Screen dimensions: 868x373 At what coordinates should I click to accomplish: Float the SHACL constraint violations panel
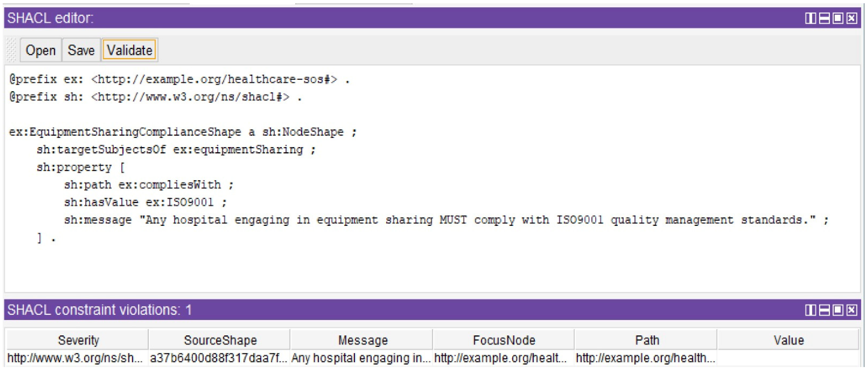coord(838,310)
